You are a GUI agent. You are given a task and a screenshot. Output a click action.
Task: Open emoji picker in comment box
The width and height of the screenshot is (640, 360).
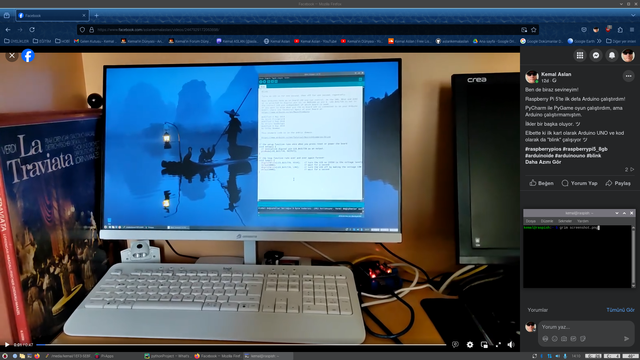pyautogui.click(x=555, y=339)
